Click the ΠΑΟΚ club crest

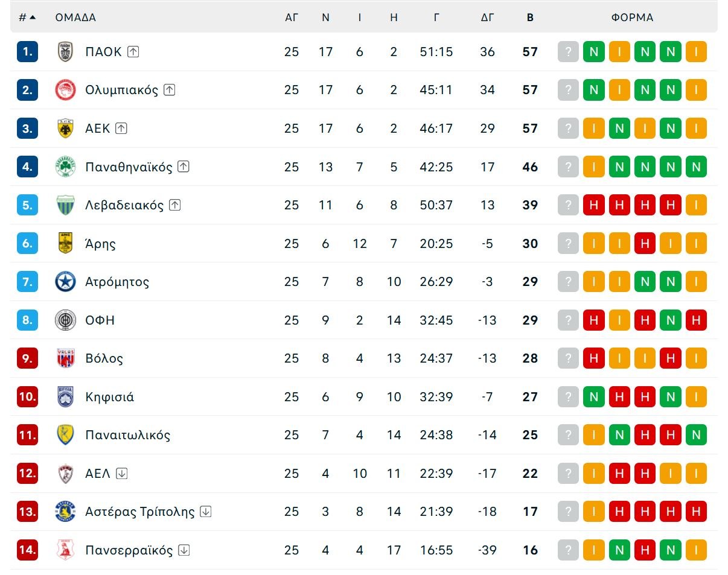[65, 51]
